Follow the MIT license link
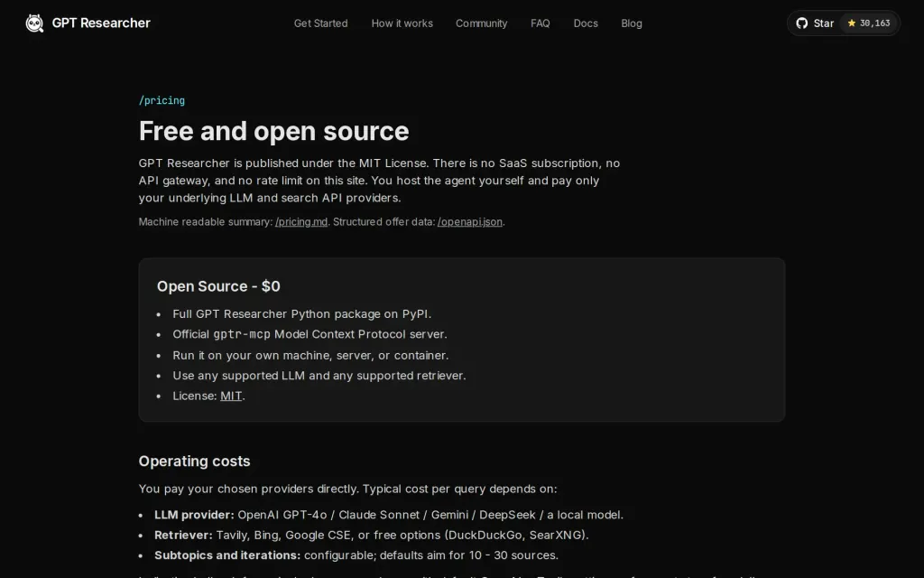924x578 pixels. tap(231, 396)
